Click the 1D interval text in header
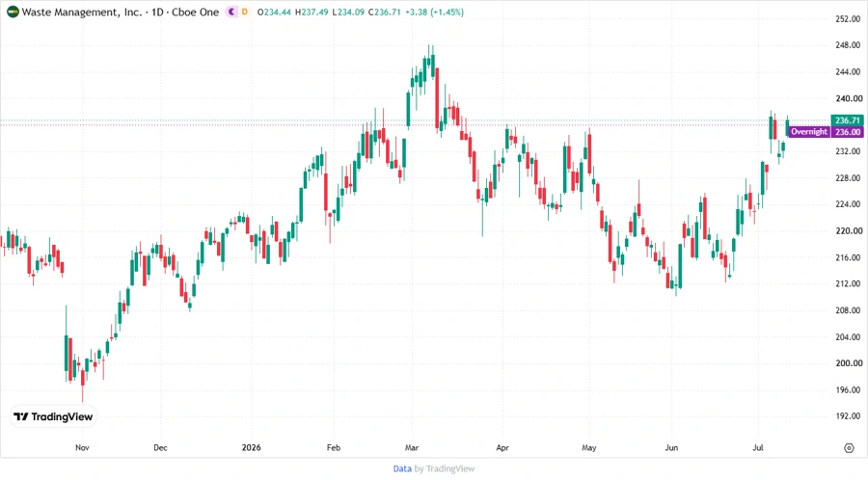 pyautogui.click(x=157, y=12)
